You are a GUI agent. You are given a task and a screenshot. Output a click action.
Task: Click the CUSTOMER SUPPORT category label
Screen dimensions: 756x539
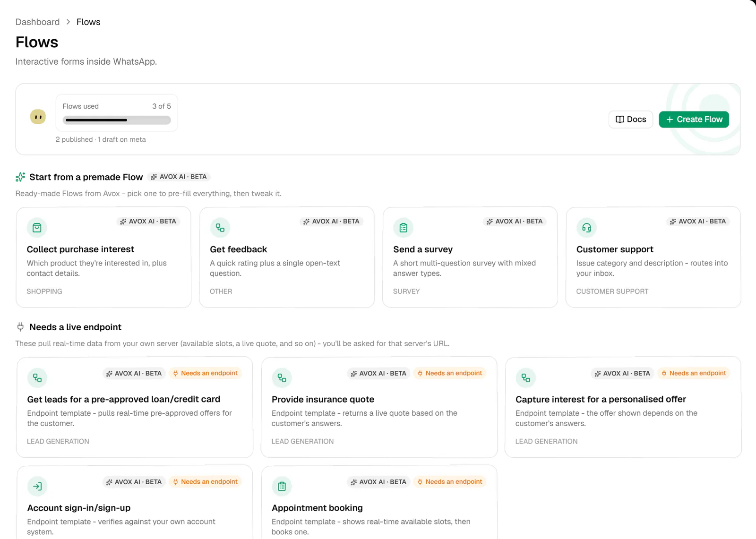612,291
